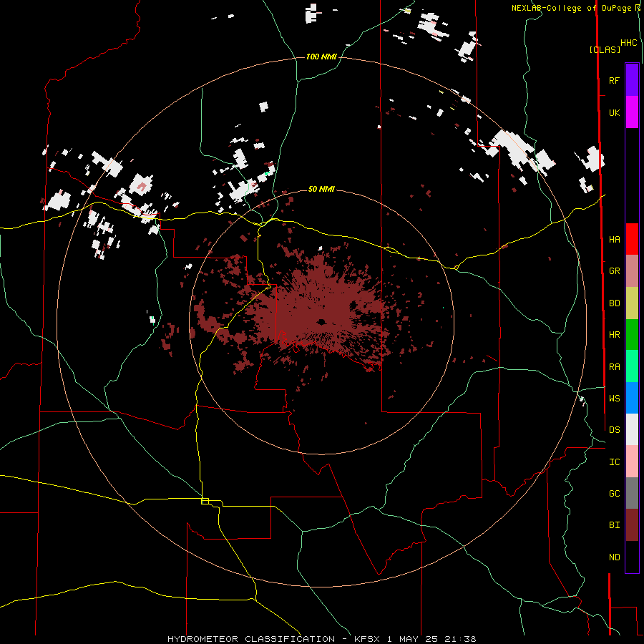The height and width of the screenshot is (644, 644).
Task: Click the GC legend label text
Action: (615, 493)
